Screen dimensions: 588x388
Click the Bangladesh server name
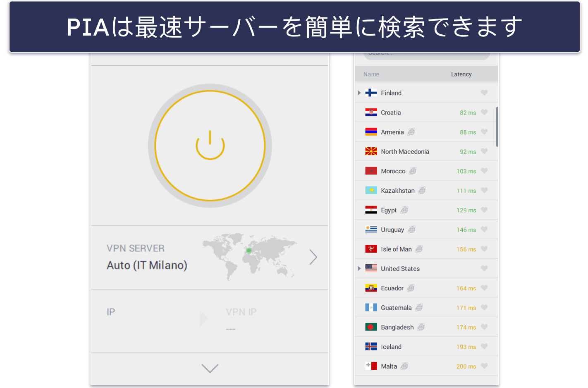(x=397, y=327)
